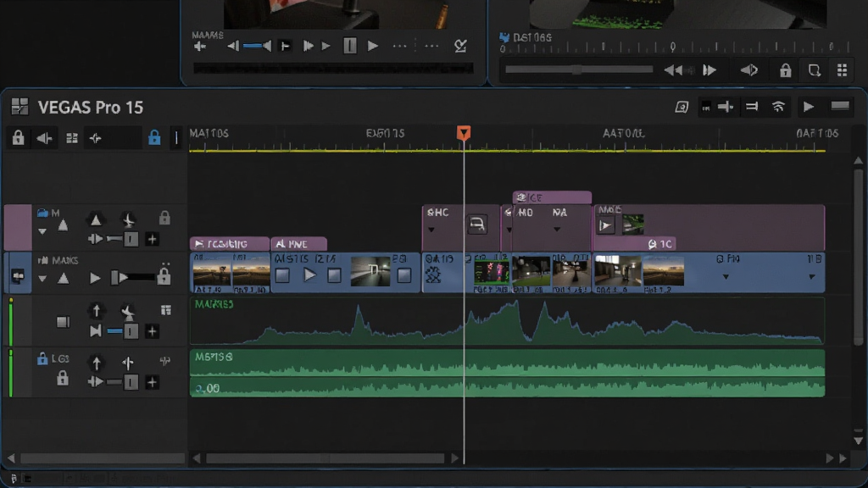
Task: Click the boxed play icon in the MAAME preview controls
Action: click(285, 46)
